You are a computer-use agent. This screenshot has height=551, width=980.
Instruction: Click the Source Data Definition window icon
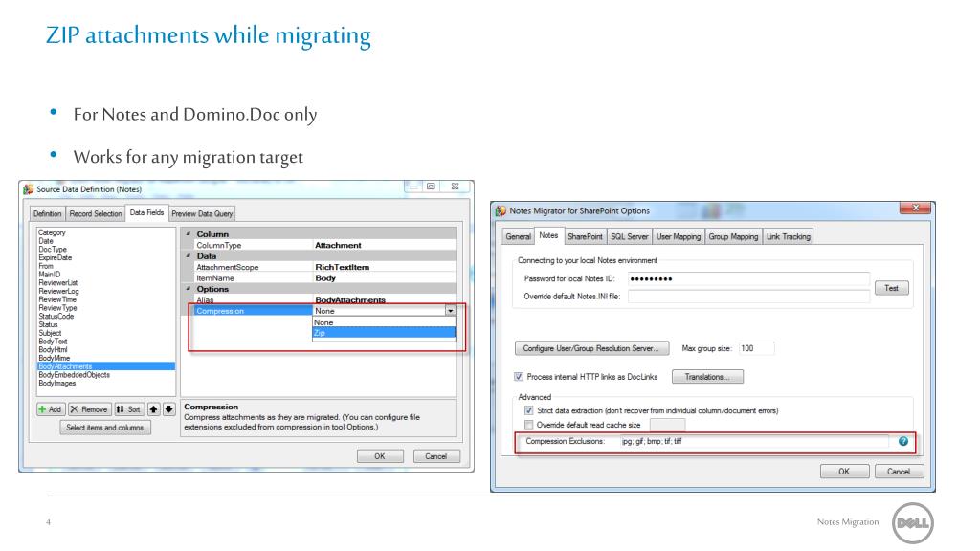[x=28, y=188]
